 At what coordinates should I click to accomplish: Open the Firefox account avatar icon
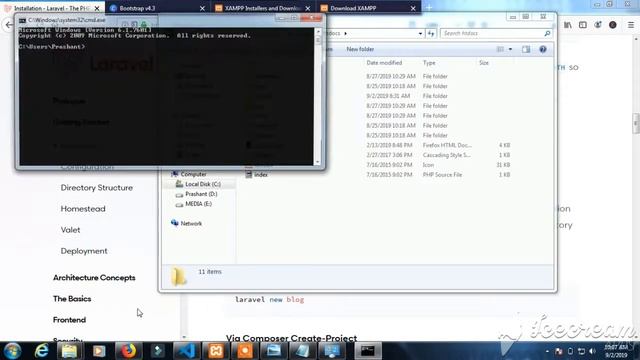613,25
